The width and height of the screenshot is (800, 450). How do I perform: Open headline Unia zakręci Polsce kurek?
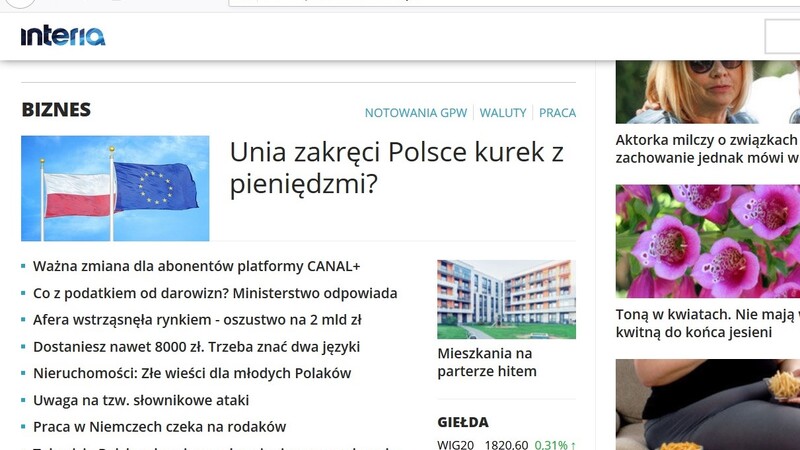[396, 168]
